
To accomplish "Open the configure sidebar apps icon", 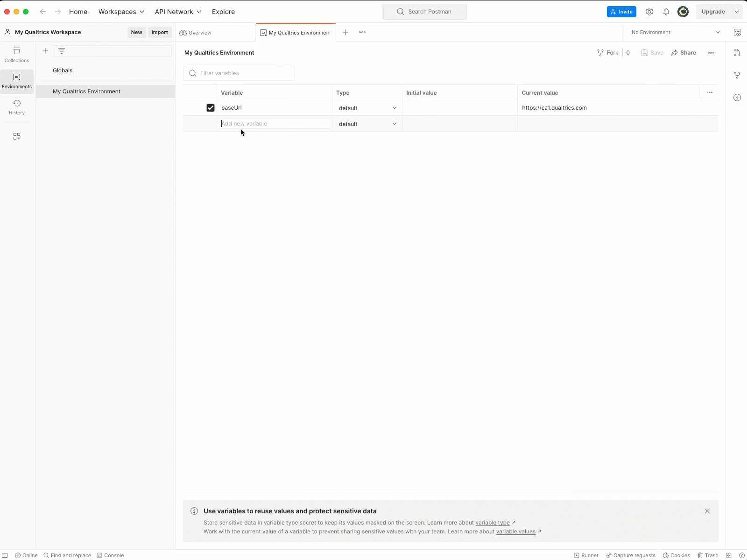I will click(17, 136).
